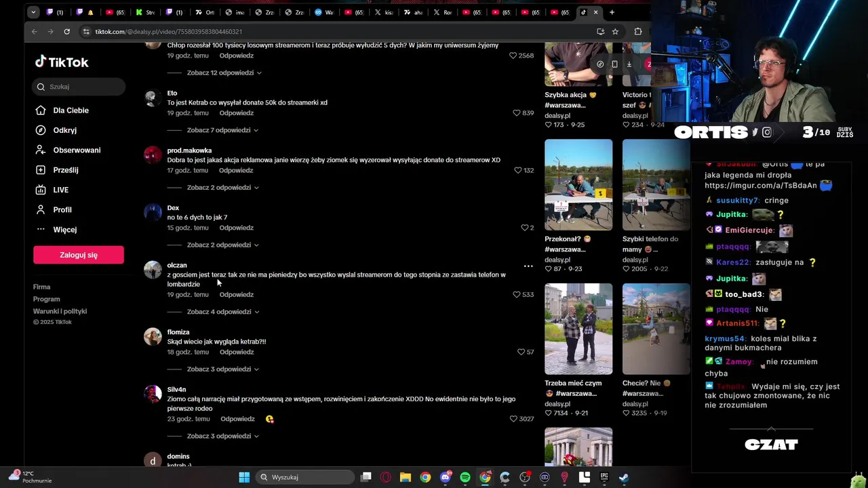Go back in the browser

pos(34,31)
